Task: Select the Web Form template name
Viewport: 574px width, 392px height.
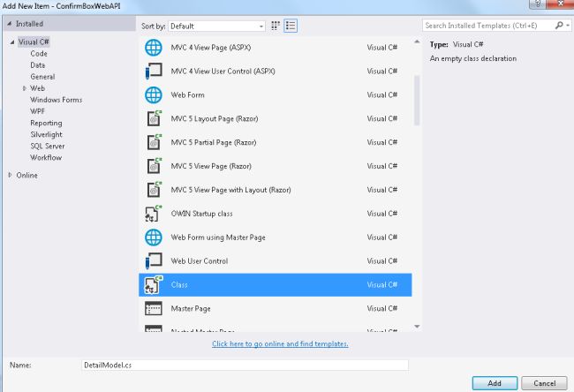Action: (x=187, y=94)
